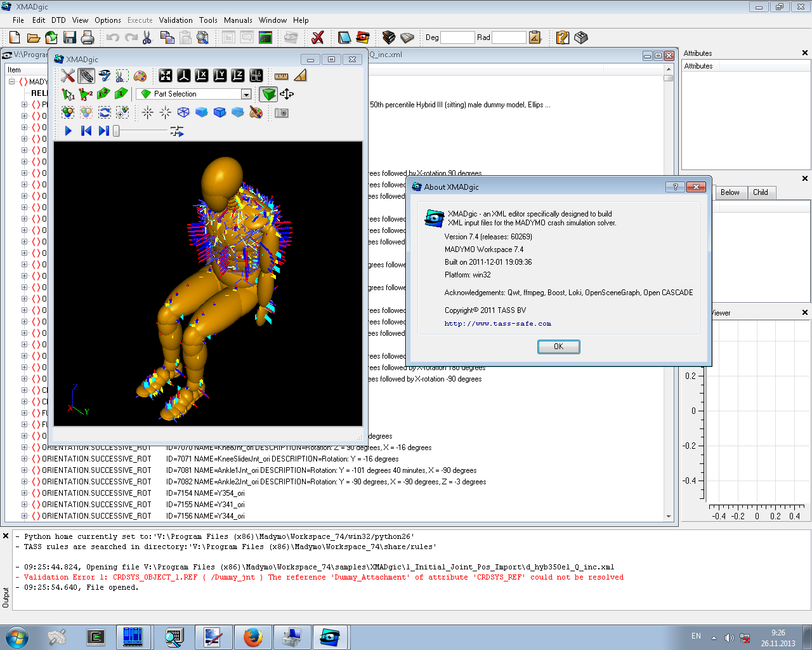Open the Validation menu
Image resolution: width=812 pixels, height=650 pixels.
pos(176,20)
